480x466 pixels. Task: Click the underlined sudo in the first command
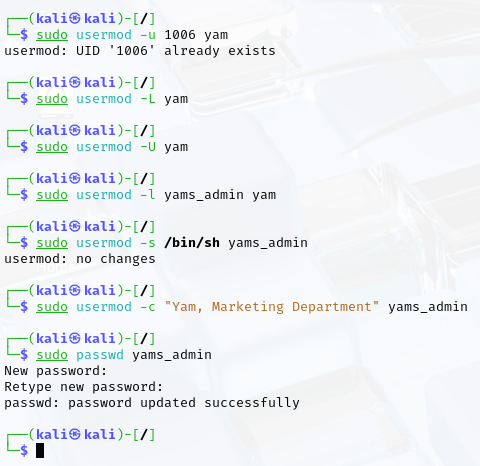click(x=52, y=35)
